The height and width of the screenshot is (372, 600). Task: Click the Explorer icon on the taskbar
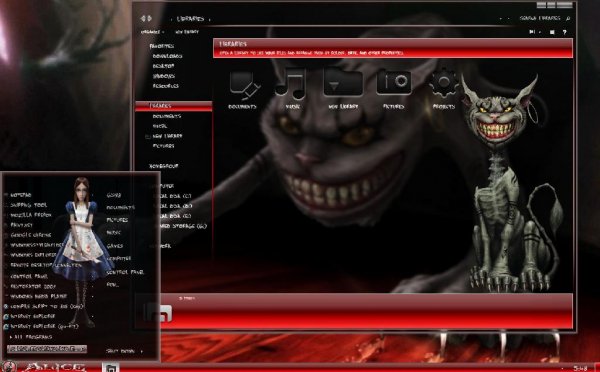111,368
